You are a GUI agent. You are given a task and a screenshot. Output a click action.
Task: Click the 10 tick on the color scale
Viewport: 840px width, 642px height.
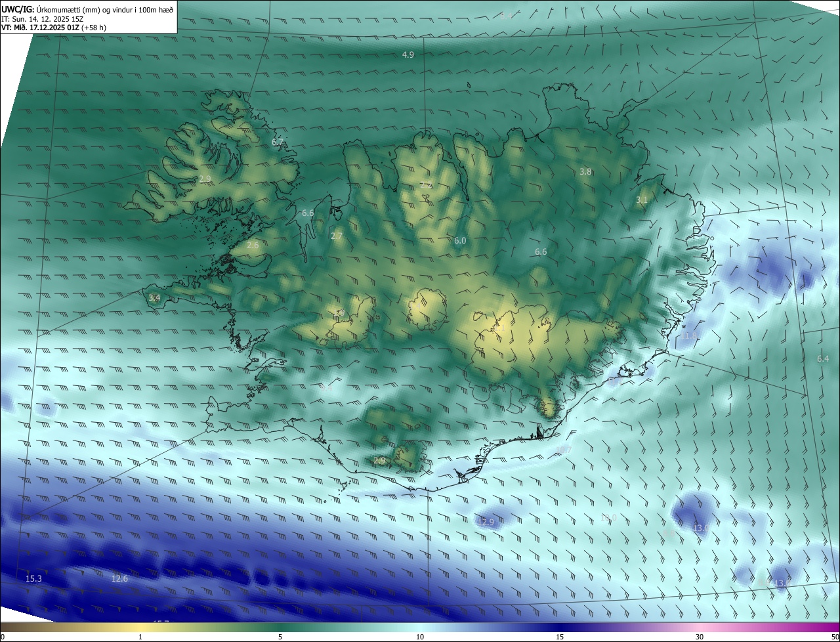coord(420,637)
